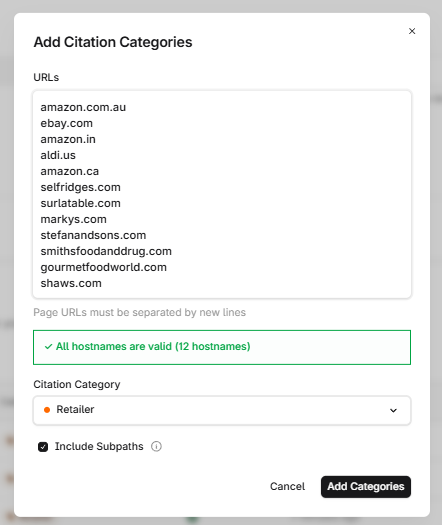The image size is (442, 525).
Task: Click the green checkmark in validation banner
Action: 49,347
